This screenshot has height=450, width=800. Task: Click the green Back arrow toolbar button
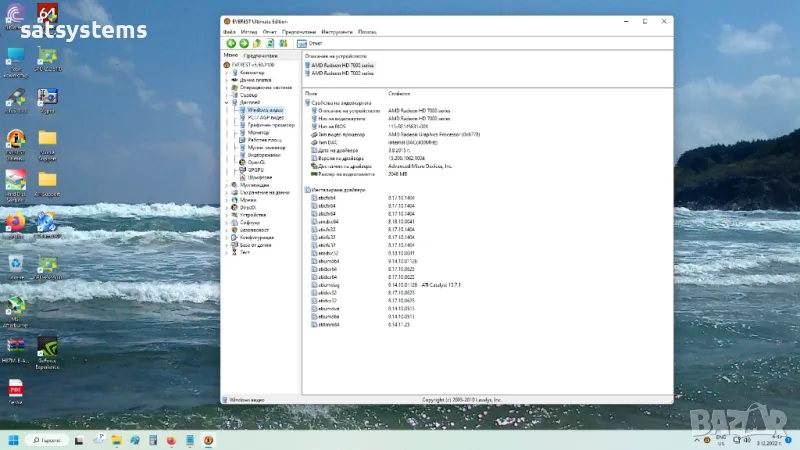coord(230,43)
